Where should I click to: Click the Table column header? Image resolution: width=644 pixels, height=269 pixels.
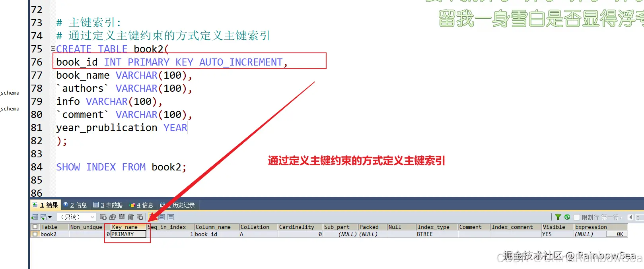(54, 227)
